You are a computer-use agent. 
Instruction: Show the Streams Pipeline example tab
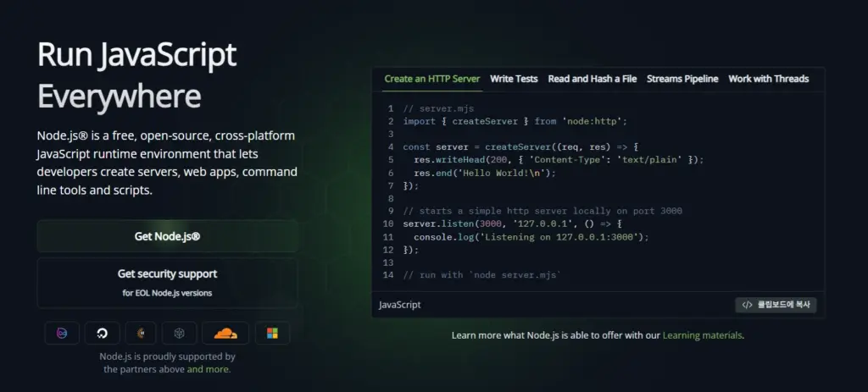click(x=682, y=79)
